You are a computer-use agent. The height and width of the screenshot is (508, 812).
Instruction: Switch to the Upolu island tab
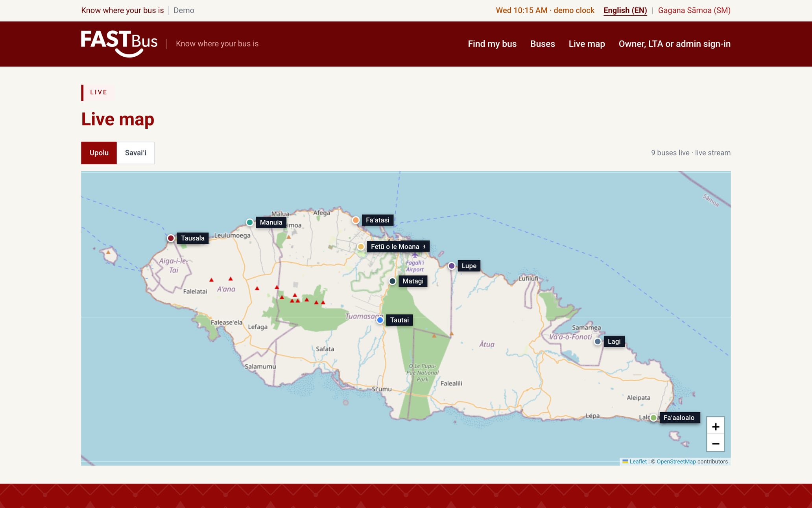click(99, 153)
